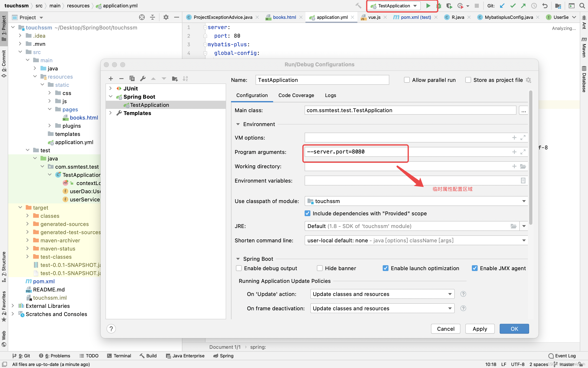The height and width of the screenshot is (368, 588).
Task: Collapse Environment section triangle
Action: coord(238,124)
